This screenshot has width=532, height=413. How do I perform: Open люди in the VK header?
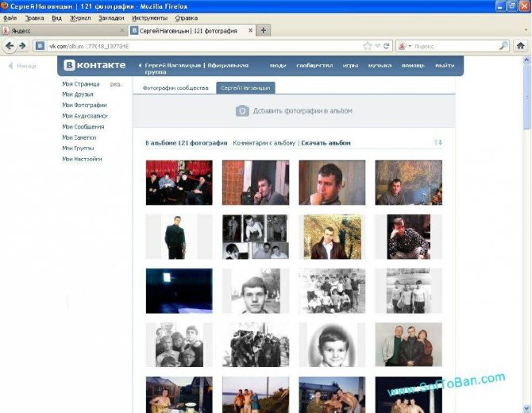coord(278,65)
